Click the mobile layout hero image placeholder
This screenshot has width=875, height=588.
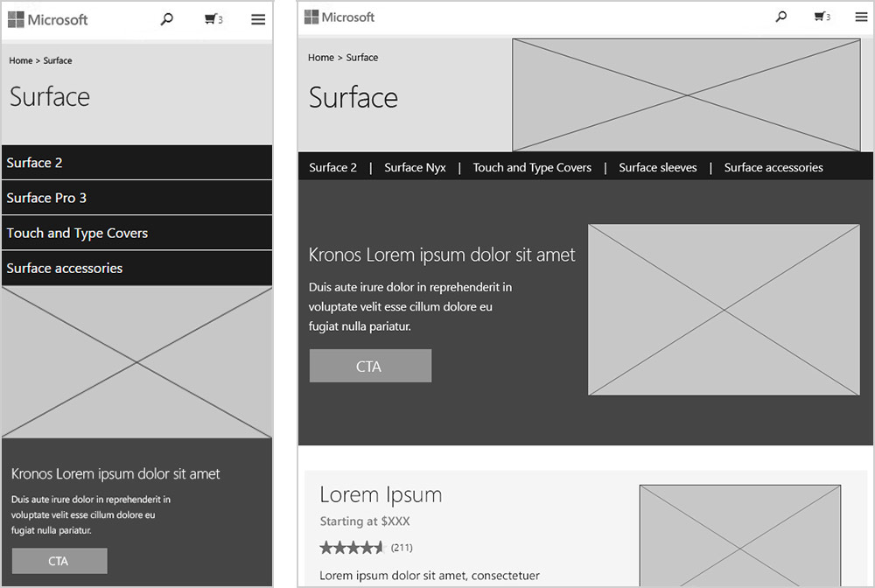coord(136,362)
